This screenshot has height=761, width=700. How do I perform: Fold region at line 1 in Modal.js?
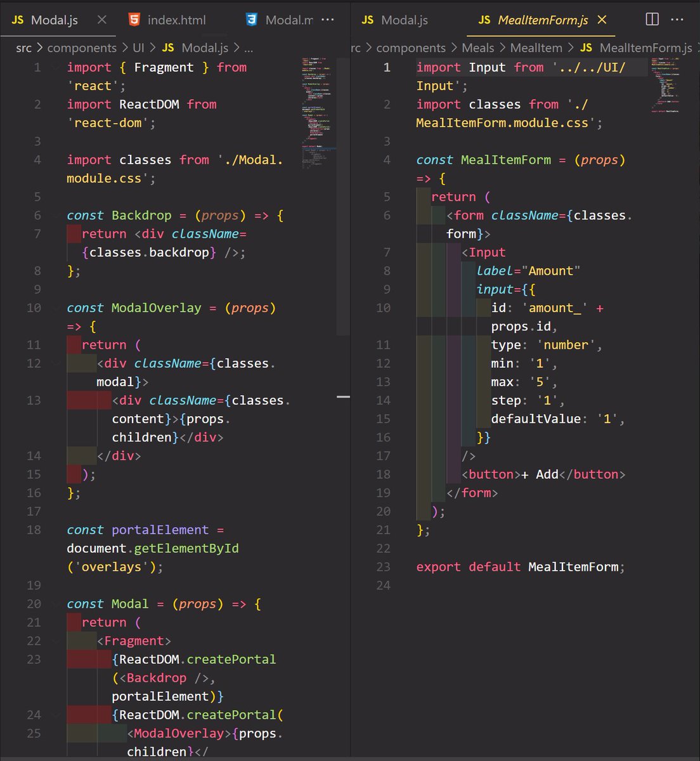pos(56,67)
